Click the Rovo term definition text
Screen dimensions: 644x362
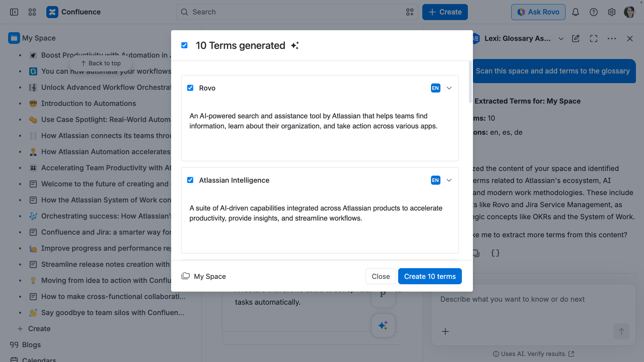[x=314, y=121]
